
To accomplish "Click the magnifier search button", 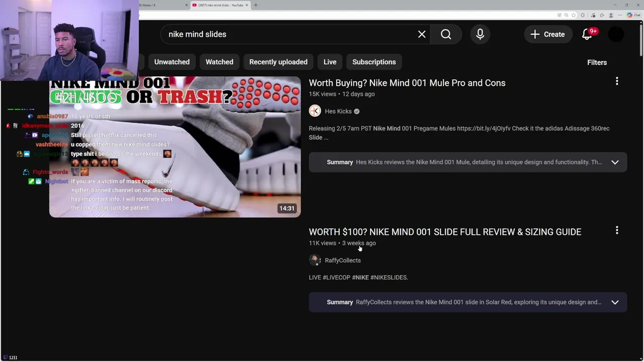I will click(x=446, y=34).
